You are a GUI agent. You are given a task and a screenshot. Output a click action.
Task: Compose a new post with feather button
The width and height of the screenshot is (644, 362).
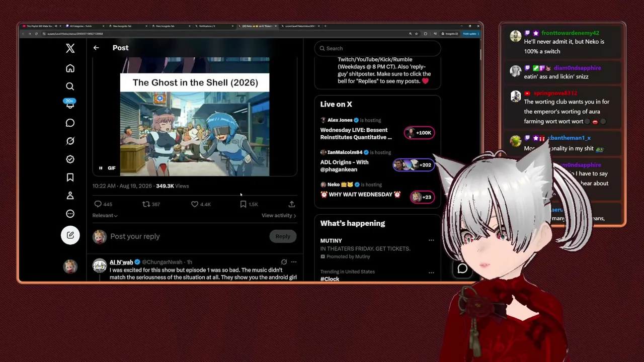pyautogui.click(x=70, y=235)
